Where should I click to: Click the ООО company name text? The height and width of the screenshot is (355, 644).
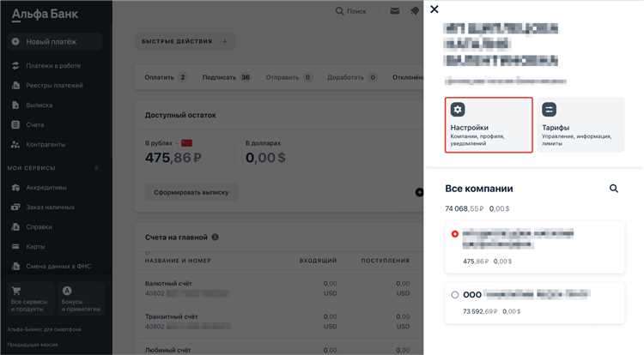[526, 294]
